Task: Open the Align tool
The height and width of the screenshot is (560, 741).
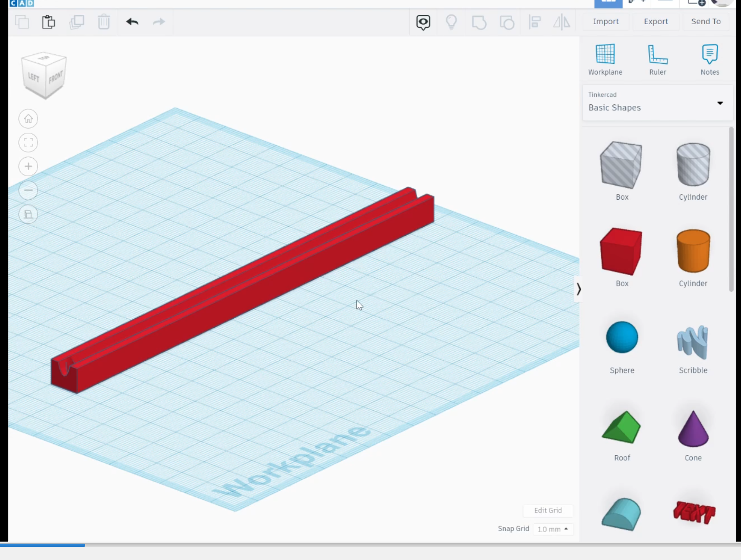Action: point(535,22)
